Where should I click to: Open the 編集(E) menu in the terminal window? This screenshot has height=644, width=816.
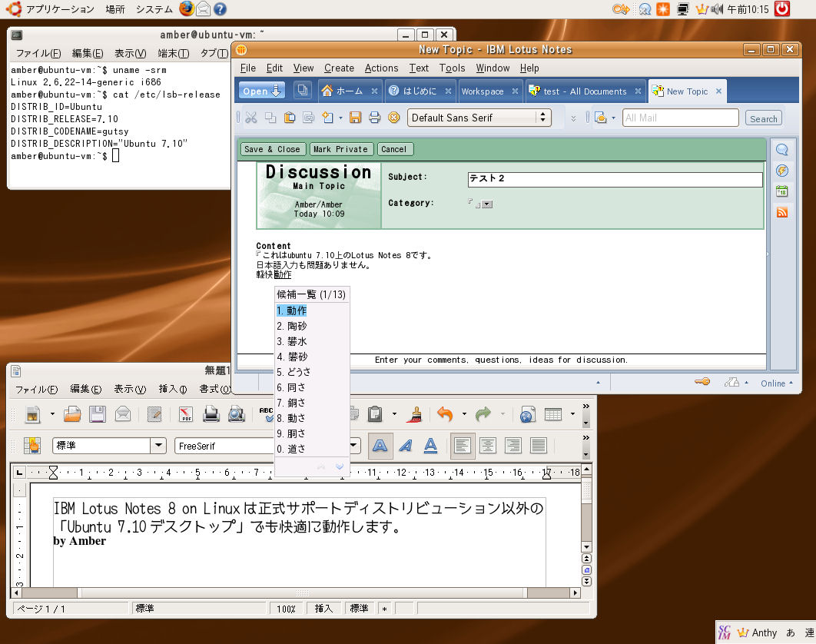88,53
